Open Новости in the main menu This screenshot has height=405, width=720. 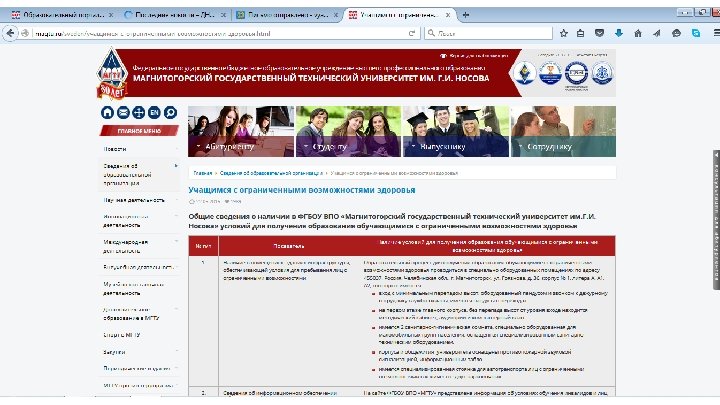(x=115, y=149)
